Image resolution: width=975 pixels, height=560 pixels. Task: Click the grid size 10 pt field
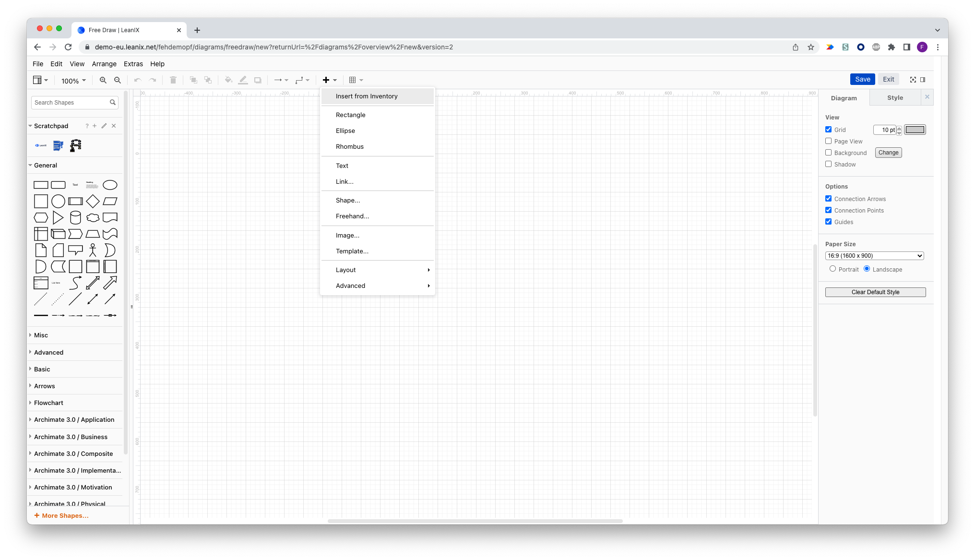click(x=885, y=130)
